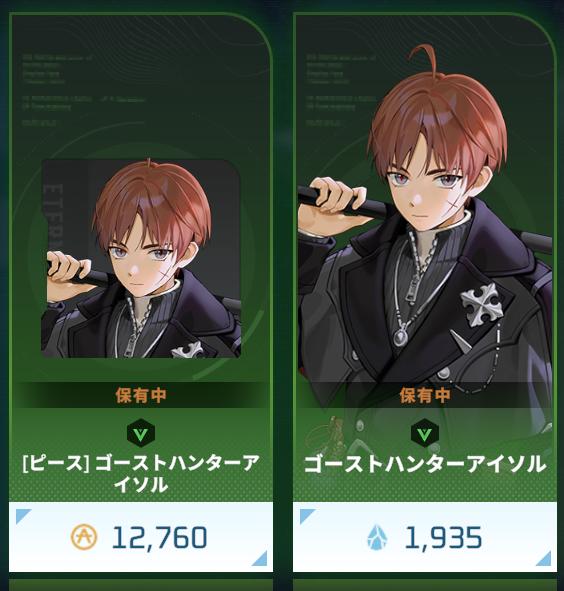The width and height of the screenshot is (564, 591).
Task: Click the silver cross brooch on right artwork
Action: pyautogui.click(x=481, y=305)
